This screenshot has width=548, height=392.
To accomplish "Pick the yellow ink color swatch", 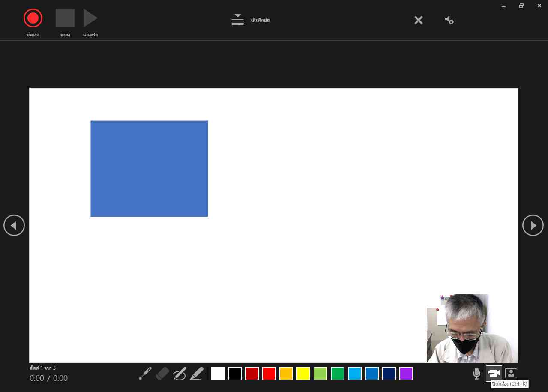I will pyautogui.click(x=303, y=374).
